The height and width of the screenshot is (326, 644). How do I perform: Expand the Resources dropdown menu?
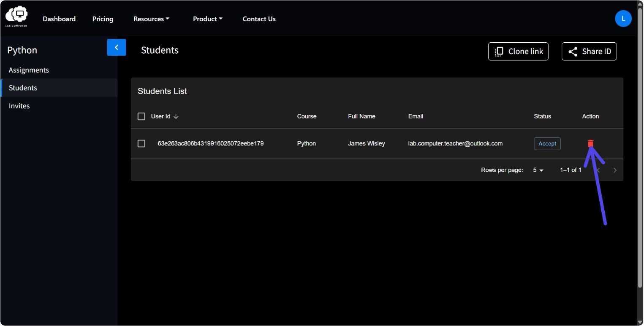coord(151,19)
